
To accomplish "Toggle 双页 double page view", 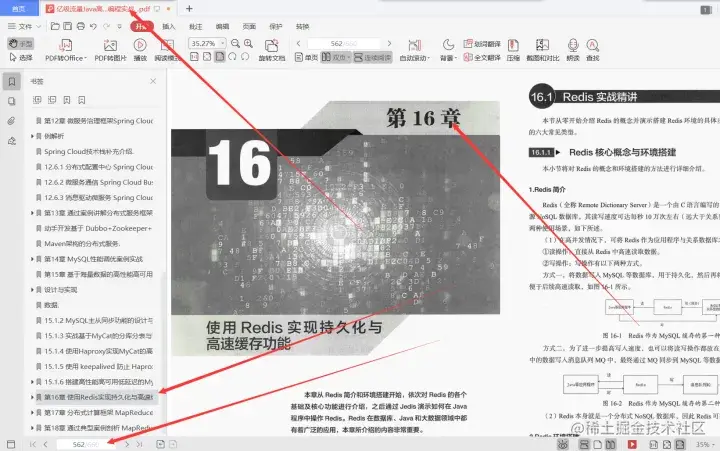I will pyautogui.click(x=336, y=57).
